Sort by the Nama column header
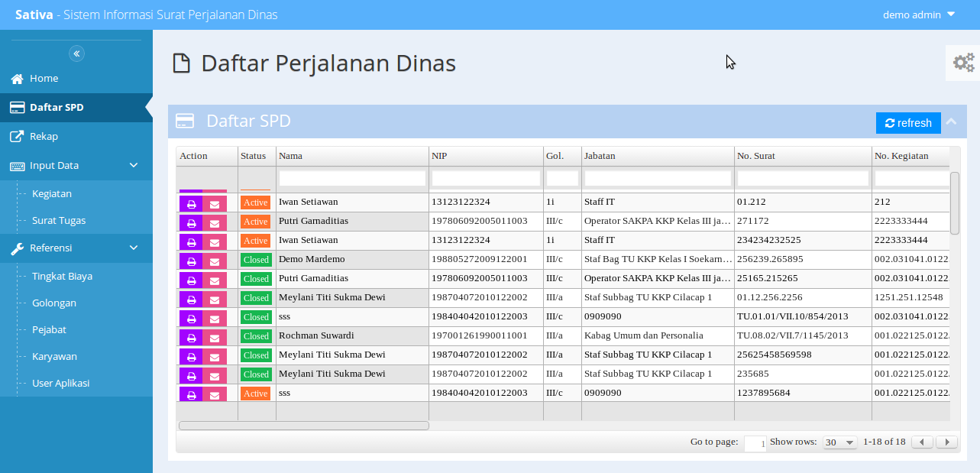The image size is (980, 473). pyautogui.click(x=352, y=156)
